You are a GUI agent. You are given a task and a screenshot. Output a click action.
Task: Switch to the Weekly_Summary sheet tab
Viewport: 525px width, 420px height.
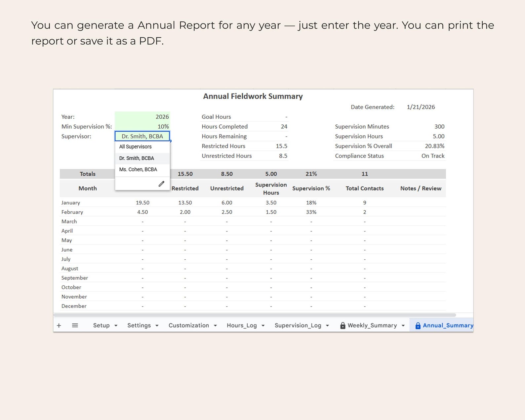pyautogui.click(x=372, y=325)
